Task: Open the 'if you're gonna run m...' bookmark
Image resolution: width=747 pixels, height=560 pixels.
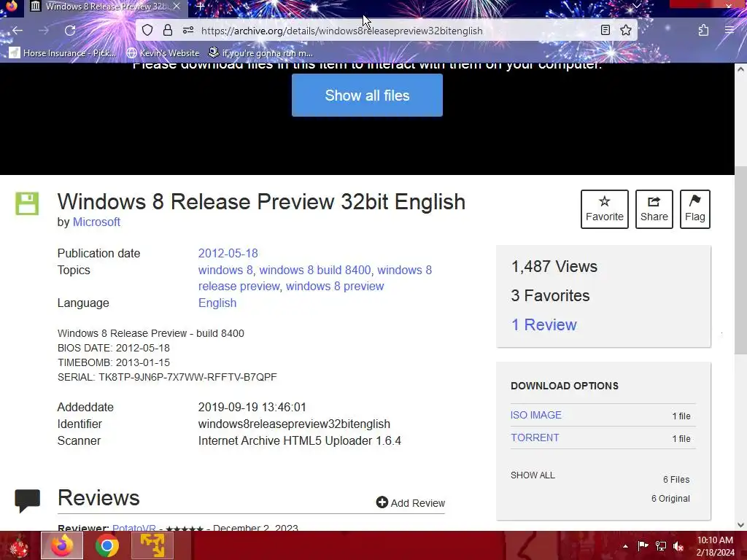Action: (261, 52)
